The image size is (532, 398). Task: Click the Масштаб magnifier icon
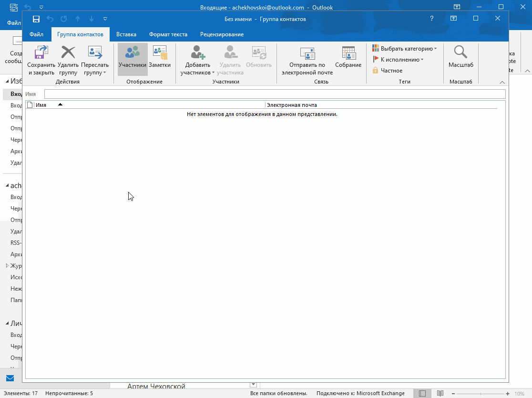460,52
